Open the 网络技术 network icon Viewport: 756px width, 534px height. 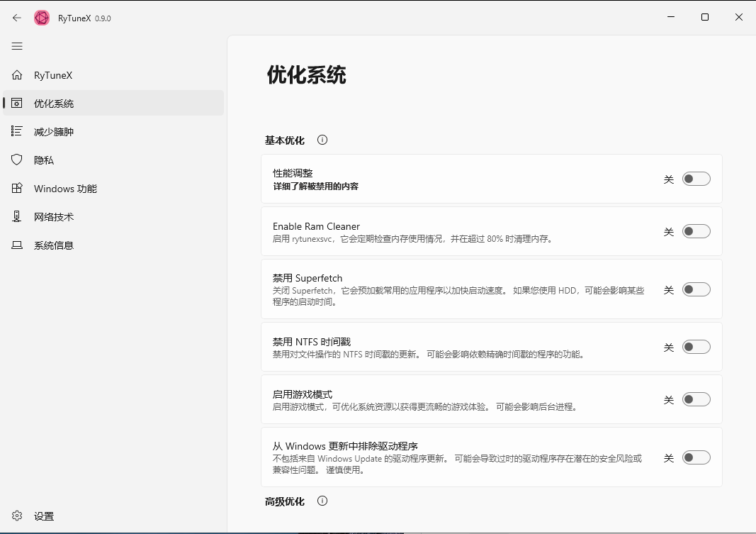pos(16,216)
